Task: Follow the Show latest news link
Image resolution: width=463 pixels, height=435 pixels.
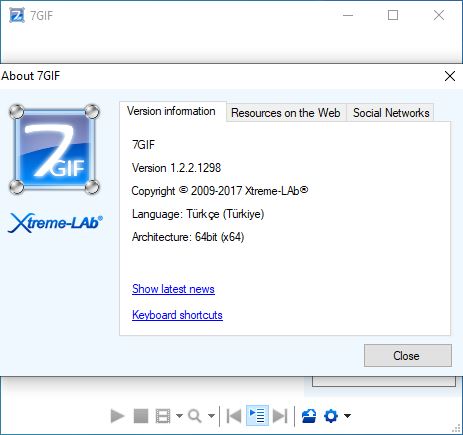Action: [x=173, y=289]
